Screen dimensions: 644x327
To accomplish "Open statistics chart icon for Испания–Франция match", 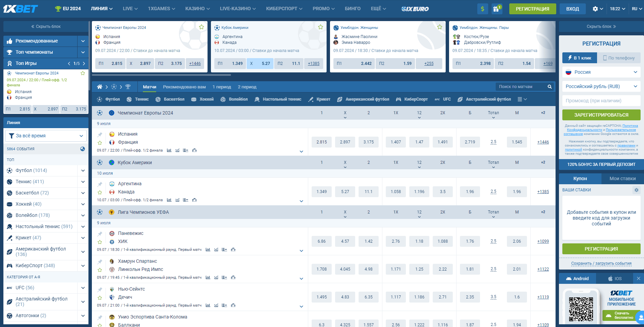I will (169, 150).
